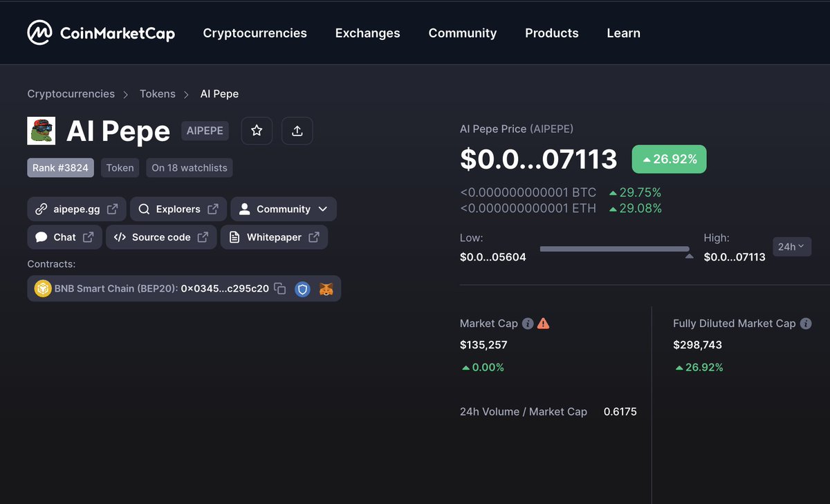Click the Contracts: label
The height and width of the screenshot is (504, 830).
tap(51, 264)
